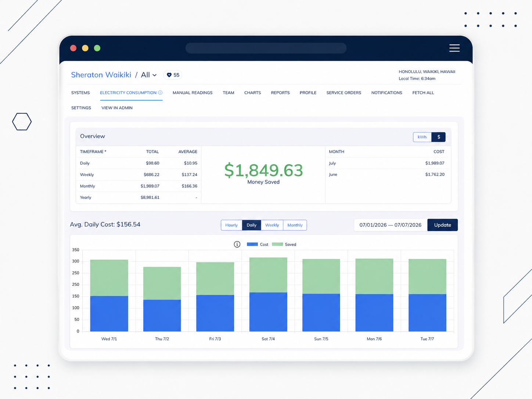532x399 pixels.
Task: Click the July month row label
Action: point(332,163)
